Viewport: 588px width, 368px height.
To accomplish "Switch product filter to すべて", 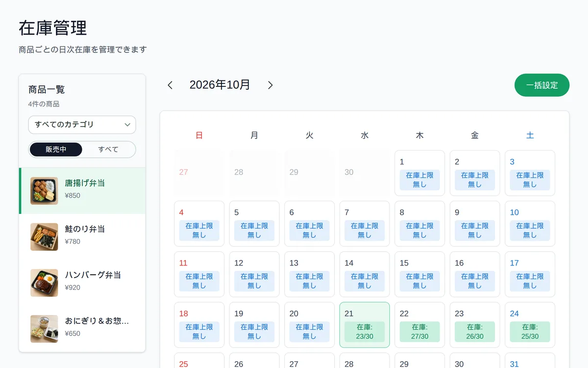I will [108, 150].
